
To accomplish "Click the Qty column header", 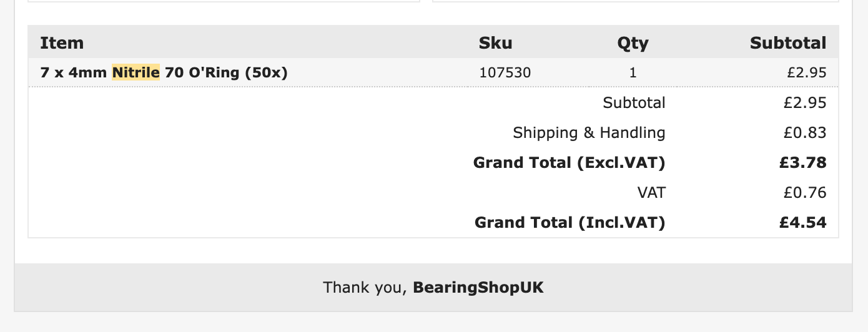I will point(633,43).
